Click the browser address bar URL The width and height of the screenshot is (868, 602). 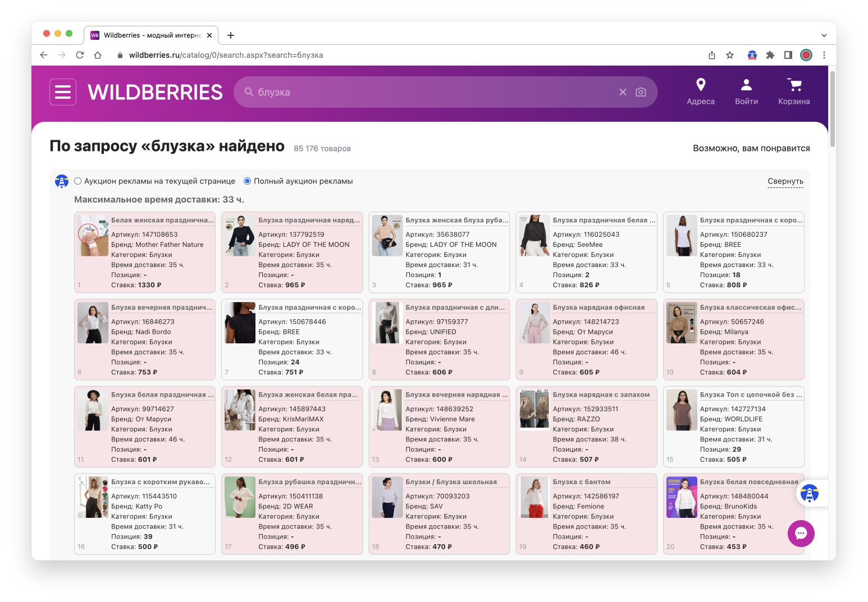226,55
